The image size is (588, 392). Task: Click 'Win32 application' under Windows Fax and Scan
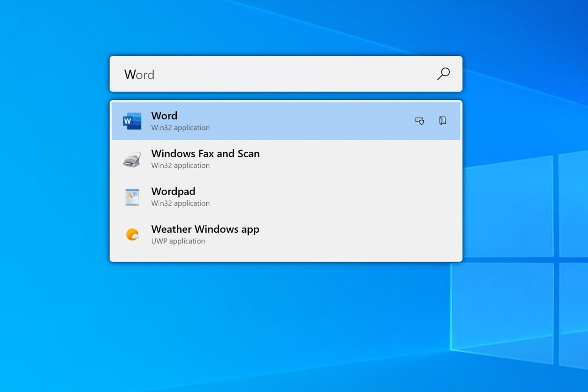point(180,166)
